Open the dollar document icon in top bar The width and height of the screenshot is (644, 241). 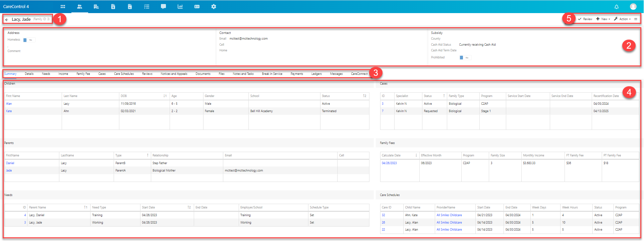pyautogui.click(x=113, y=7)
